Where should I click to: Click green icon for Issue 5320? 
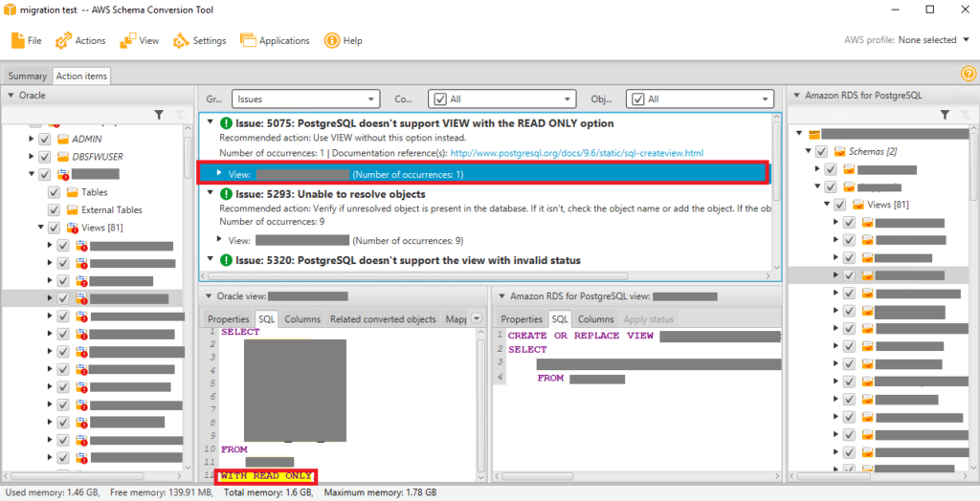click(x=226, y=260)
